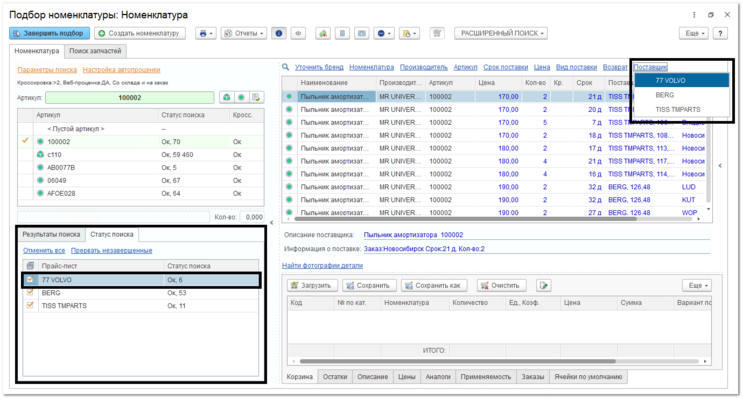Click the Найти фотографии детали link
743x399 pixels.
coord(322,265)
